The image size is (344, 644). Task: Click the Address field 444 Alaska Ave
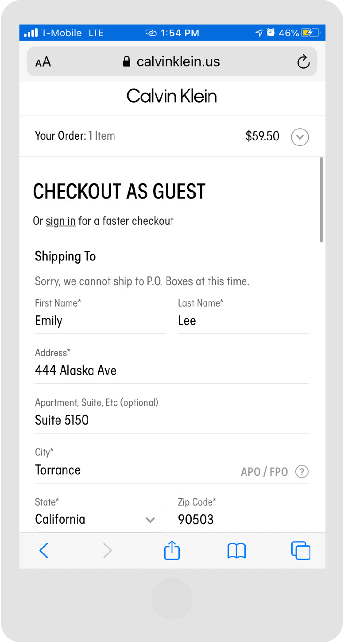(x=172, y=371)
